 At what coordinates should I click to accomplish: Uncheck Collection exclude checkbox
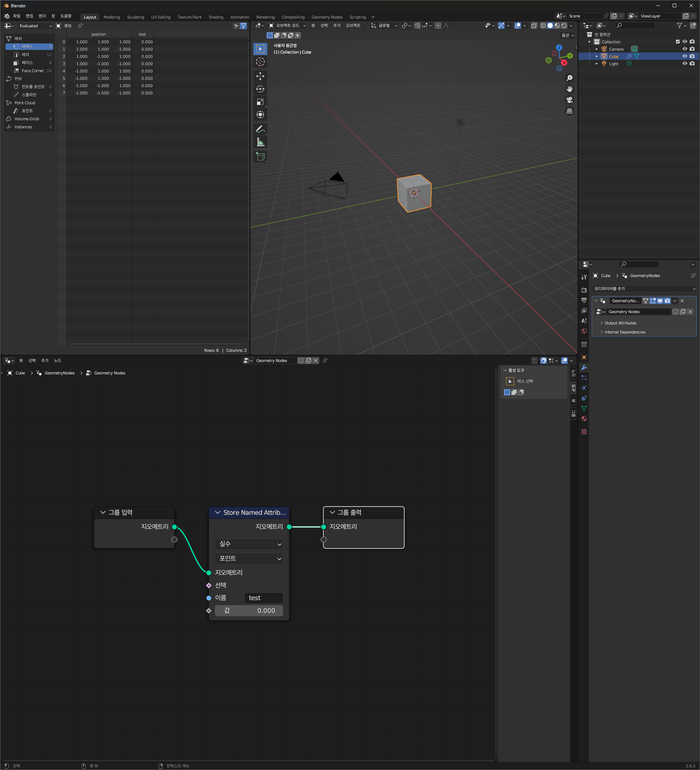coord(677,42)
